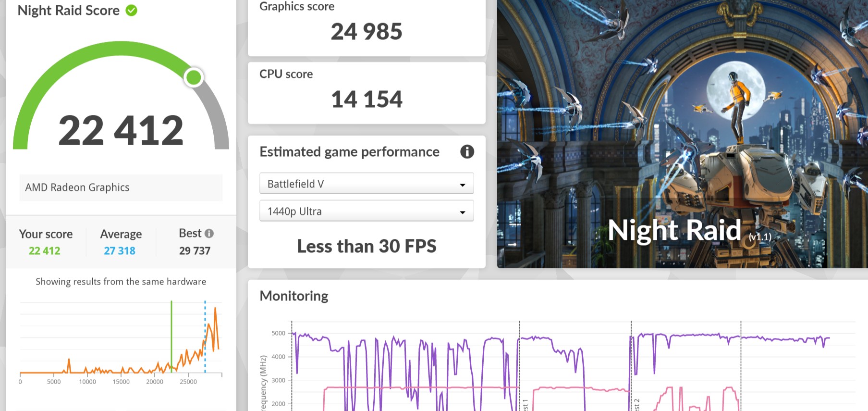Screen dimensions: 868x411
Task: Click the Night Raid benchmark artwork thumbnail
Action: (682, 134)
